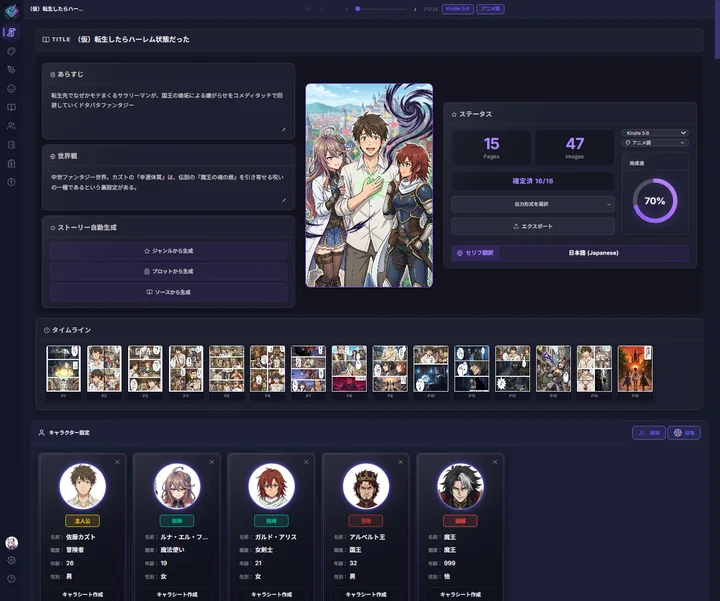
Task: Open the script/story sidebar icon
Action: pos(11,32)
